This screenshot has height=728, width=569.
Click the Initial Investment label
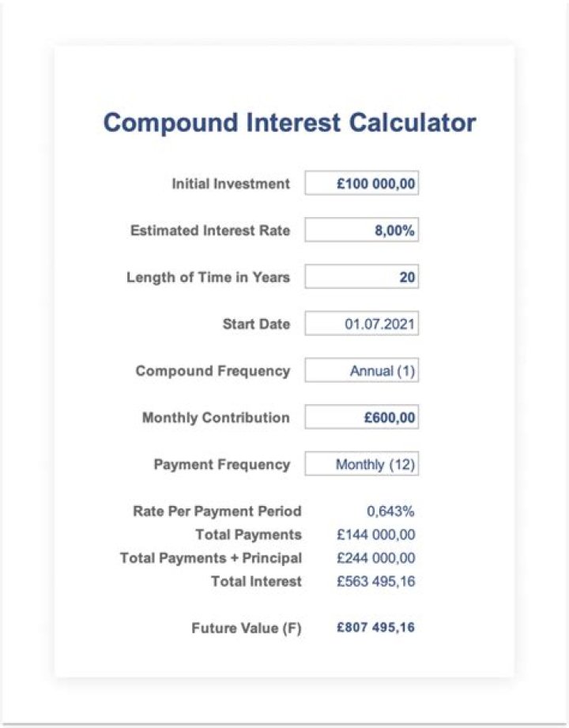point(231,184)
